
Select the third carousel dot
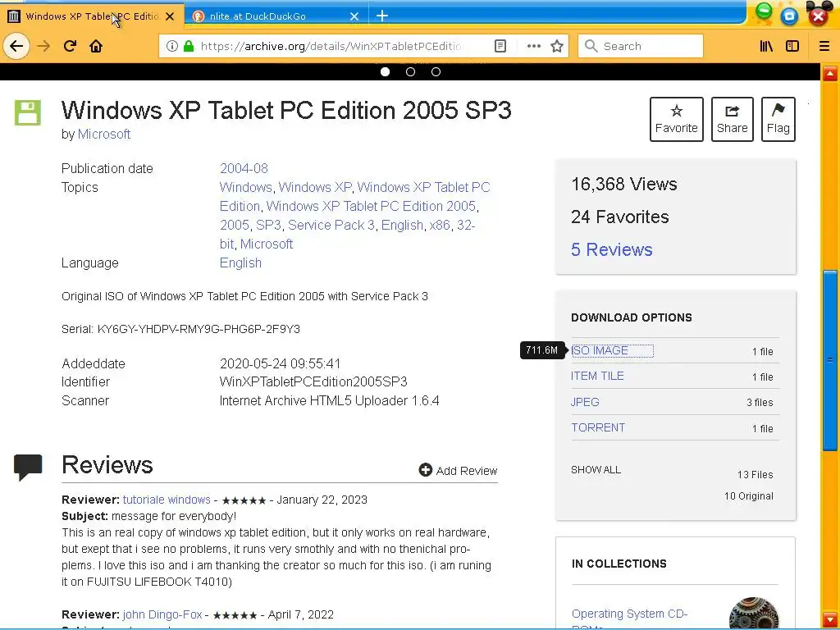coord(436,72)
